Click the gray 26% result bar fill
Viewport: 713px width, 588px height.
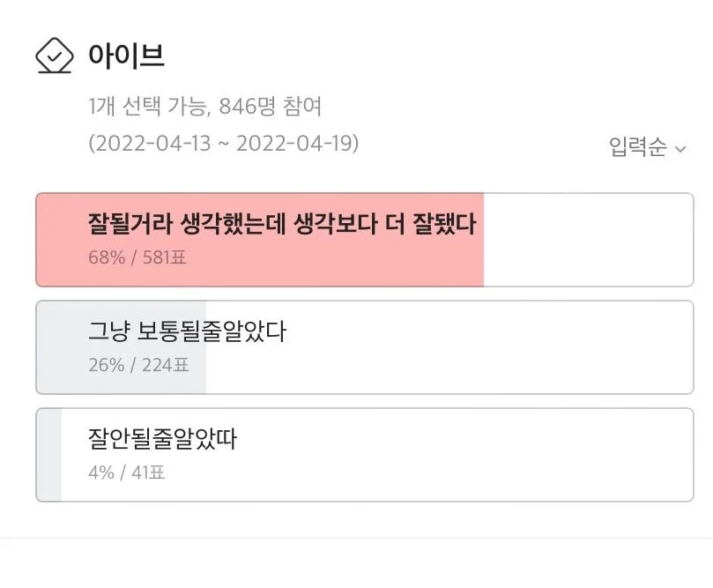click(122, 347)
